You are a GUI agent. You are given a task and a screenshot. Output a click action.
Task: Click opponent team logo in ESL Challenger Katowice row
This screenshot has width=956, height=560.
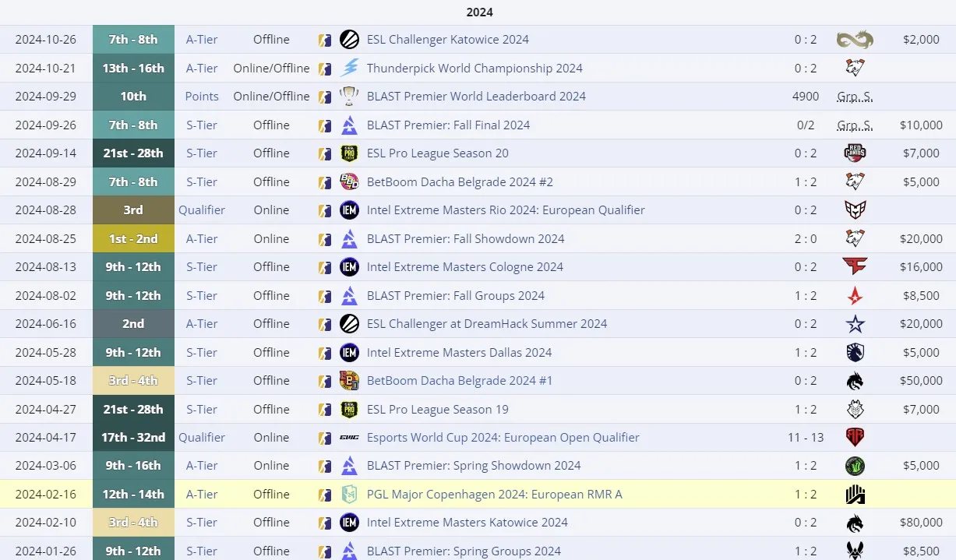[x=855, y=40]
